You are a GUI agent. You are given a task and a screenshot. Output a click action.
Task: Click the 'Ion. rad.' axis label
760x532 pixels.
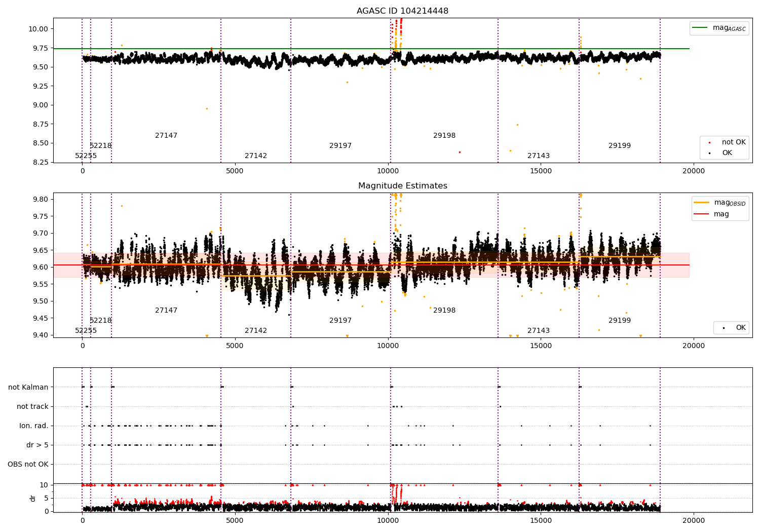[x=34, y=426]
